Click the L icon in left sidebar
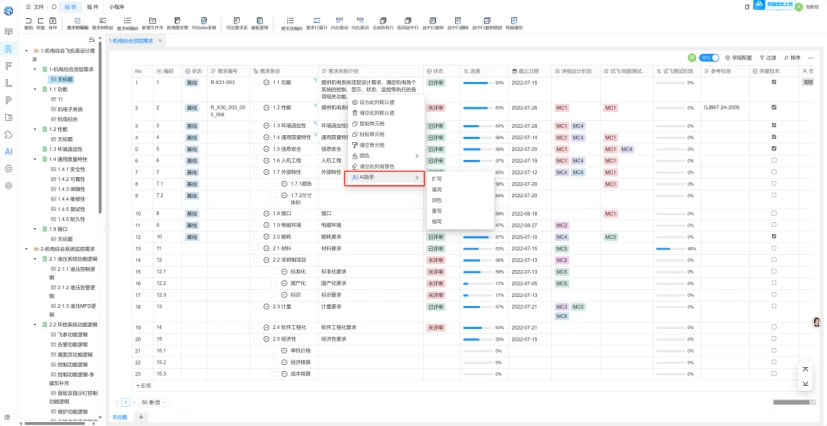Screen dimensions: 827x426 [8, 83]
